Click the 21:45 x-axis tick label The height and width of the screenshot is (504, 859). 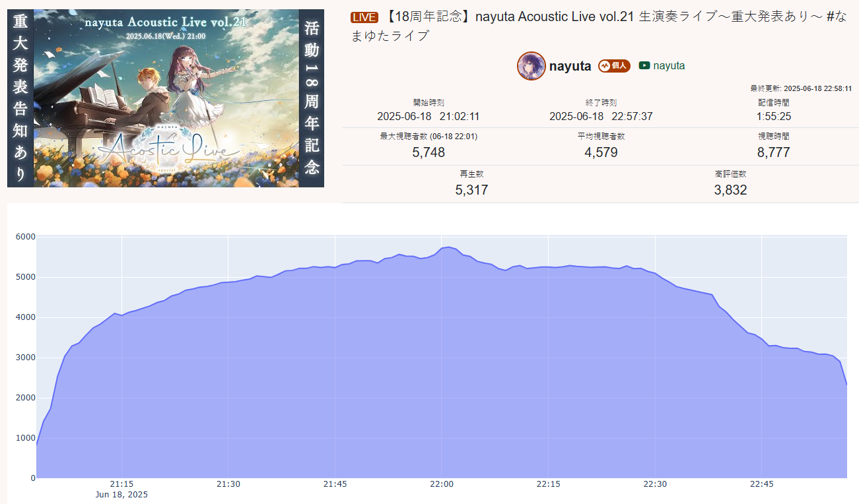335,484
